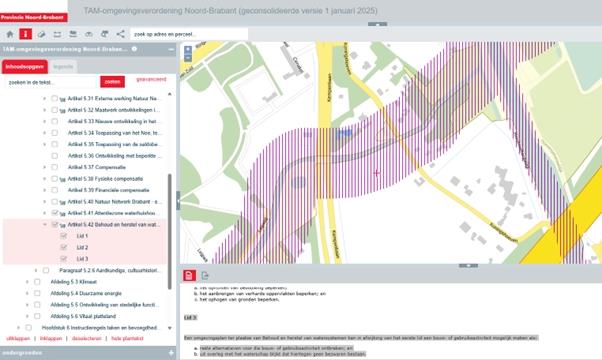
Task: Select the red information tool icon
Action: tap(25, 34)
